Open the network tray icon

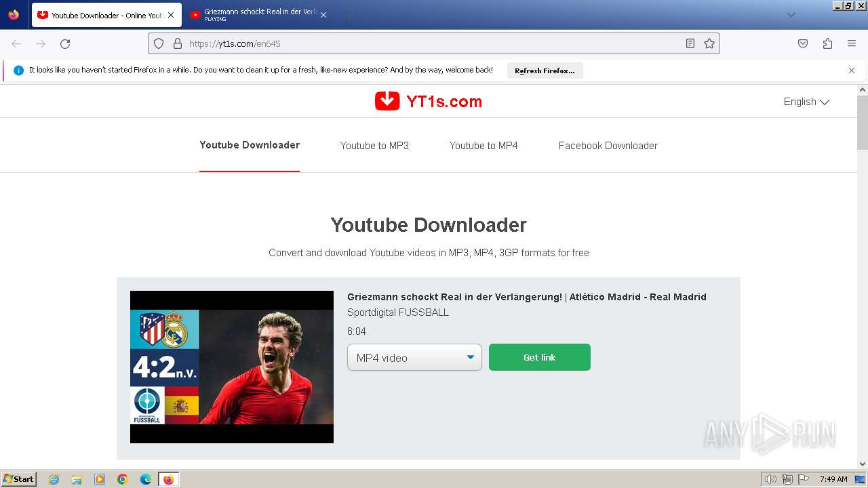point(787,479)
